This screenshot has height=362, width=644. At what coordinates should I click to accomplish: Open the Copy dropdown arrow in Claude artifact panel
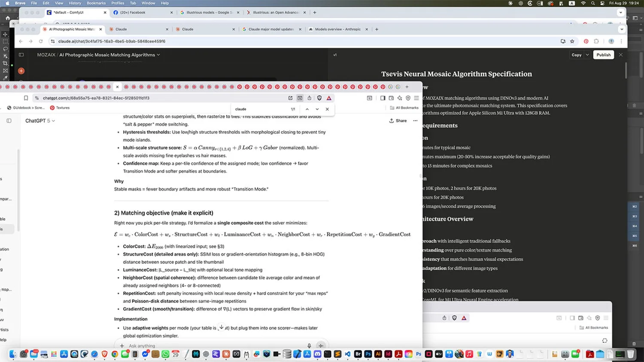tap(587, 55)
